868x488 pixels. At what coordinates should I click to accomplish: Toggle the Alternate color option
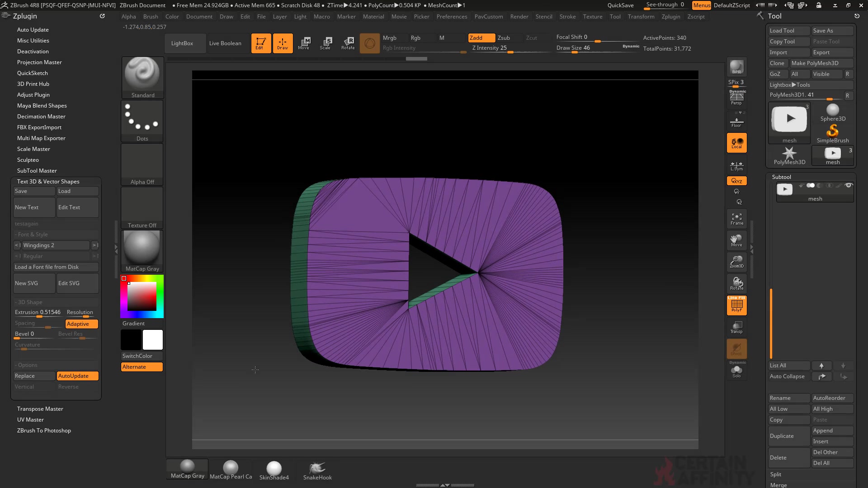[142, 367]
